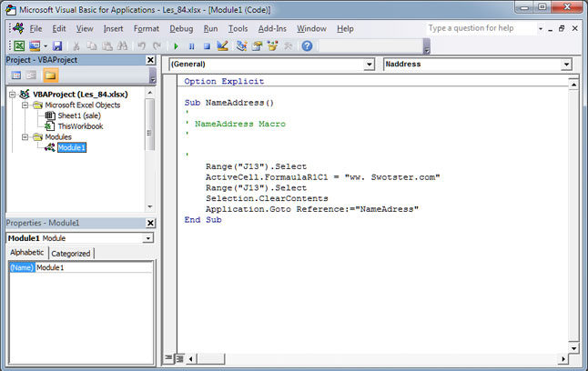588x371 pixels.
Task: Click the End Sub code line
Action: [x=203, y=220]
